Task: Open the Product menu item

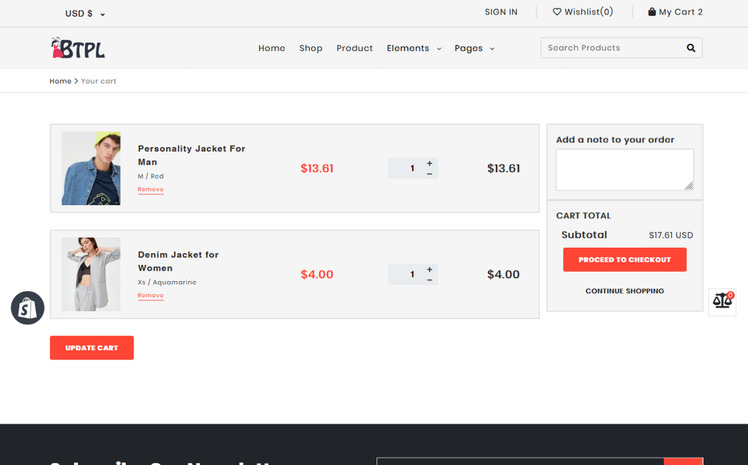Action: [354, 48]
